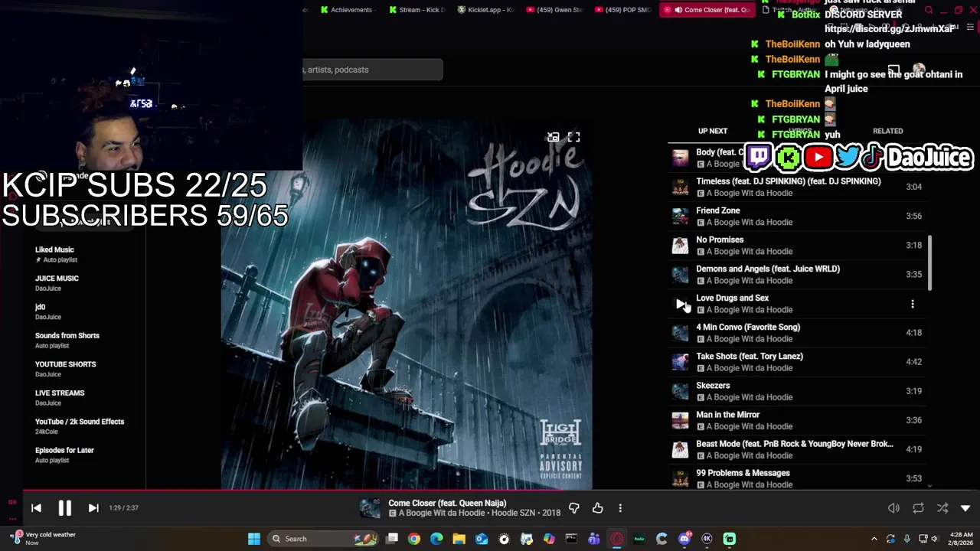Screen dimensions: 980x551
Task: Open options menu for Love Drugs and Sex
Action: pyautogui.click(x=913, y=304)
